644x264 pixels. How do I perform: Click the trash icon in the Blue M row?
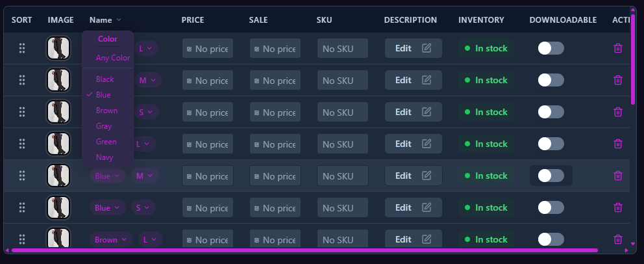618,176
